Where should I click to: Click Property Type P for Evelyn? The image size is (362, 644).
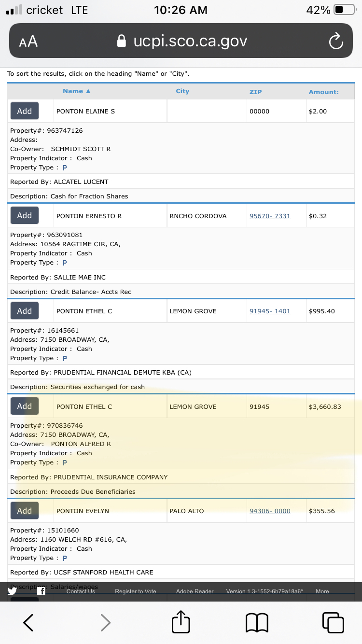65,558
